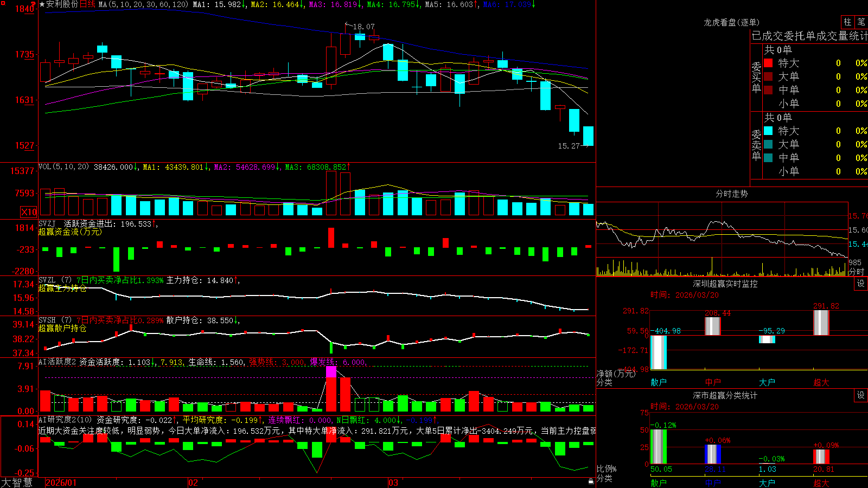This screenshot has width=868, height=488.
Task: Click the magenta 爆发线: 6.000 value
Action: point(338,362)
